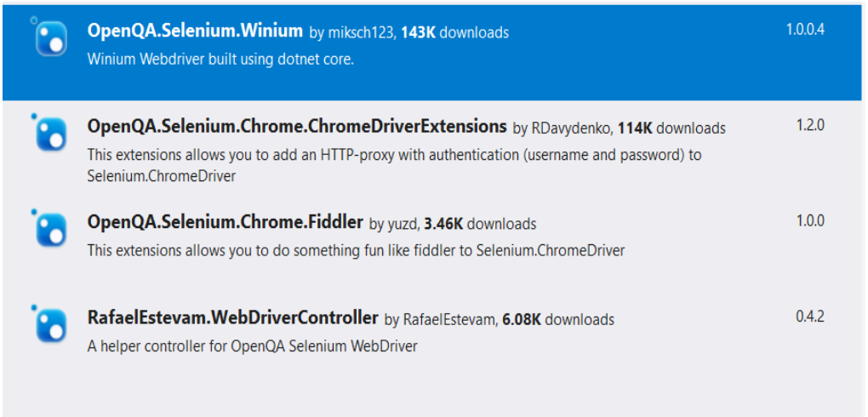Select RafaelEstevam.WebDriverController package title
Screen dimensions: 868x417
coord(232,318)
